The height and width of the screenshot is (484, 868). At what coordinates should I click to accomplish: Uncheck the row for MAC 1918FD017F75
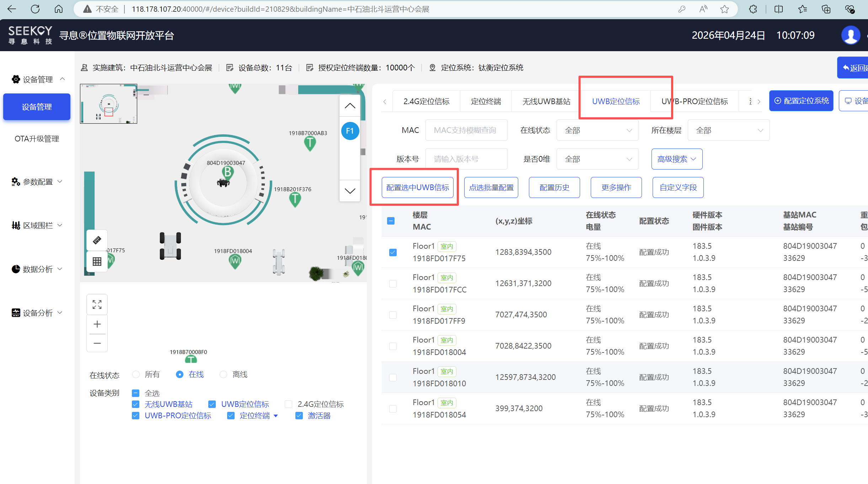click(x=393, y=252)
